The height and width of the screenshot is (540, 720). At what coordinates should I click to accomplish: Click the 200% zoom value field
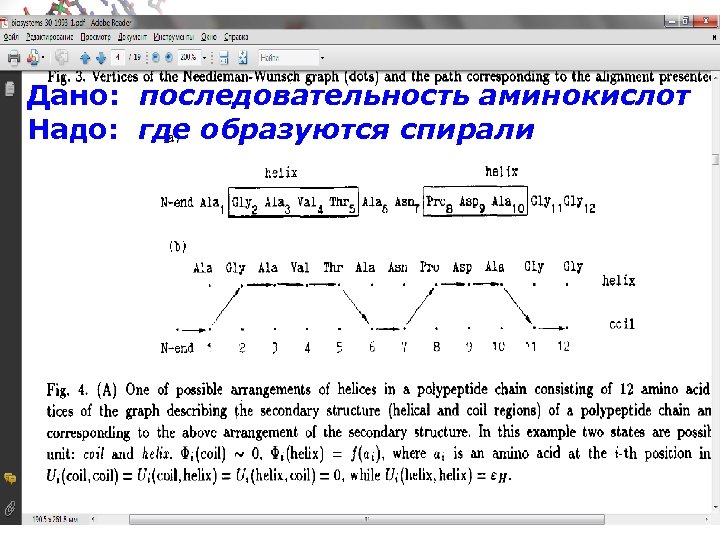188,57
